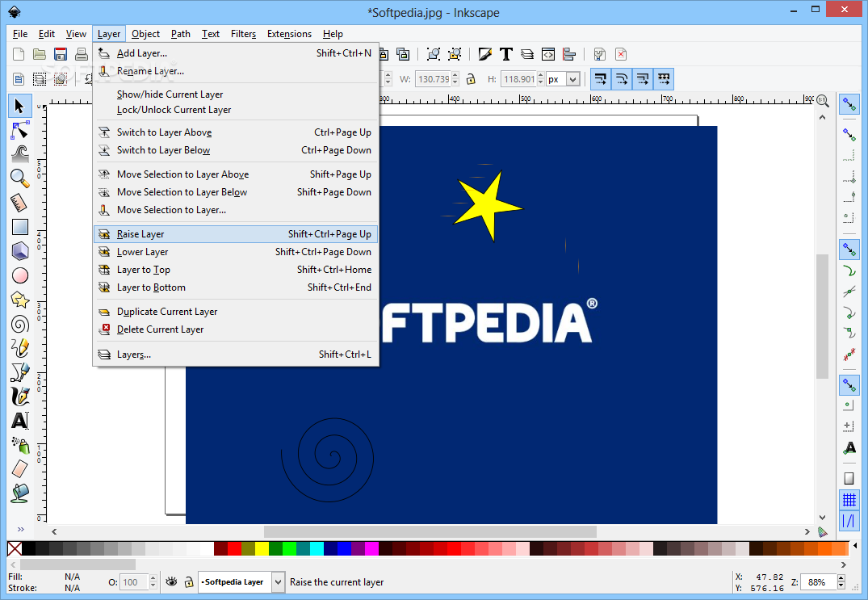Pick the cyan palette swatch
The height and width of the screenshot is (600, 868).
[317, 548]
